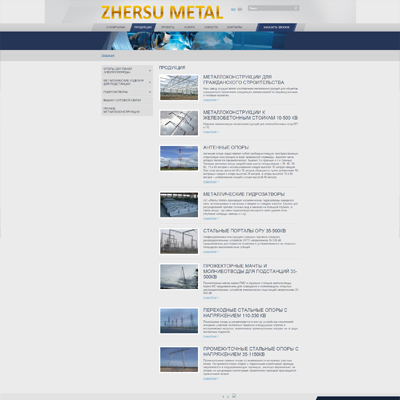Open Металлические гидрозатворы heading

click(x=244, y=194)
